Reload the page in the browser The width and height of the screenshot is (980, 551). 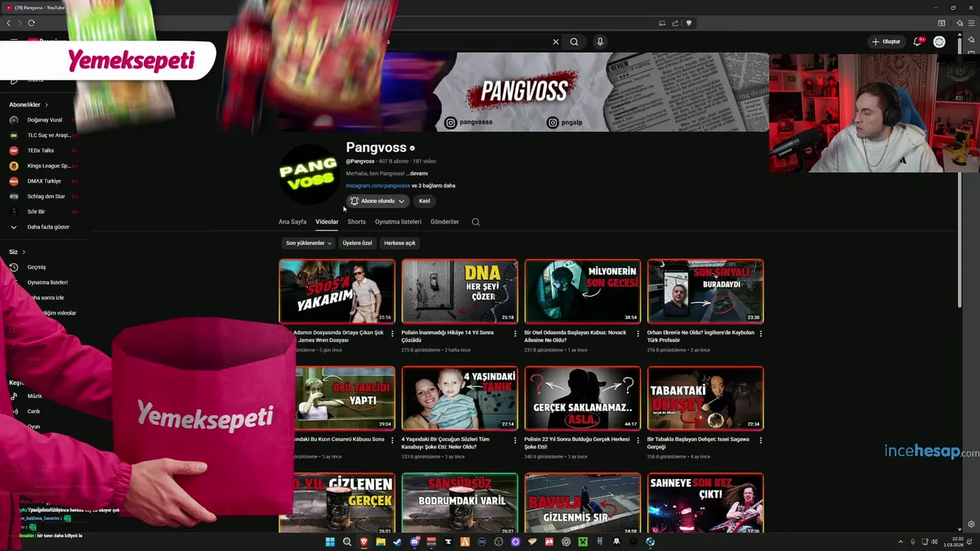point(31,23)
